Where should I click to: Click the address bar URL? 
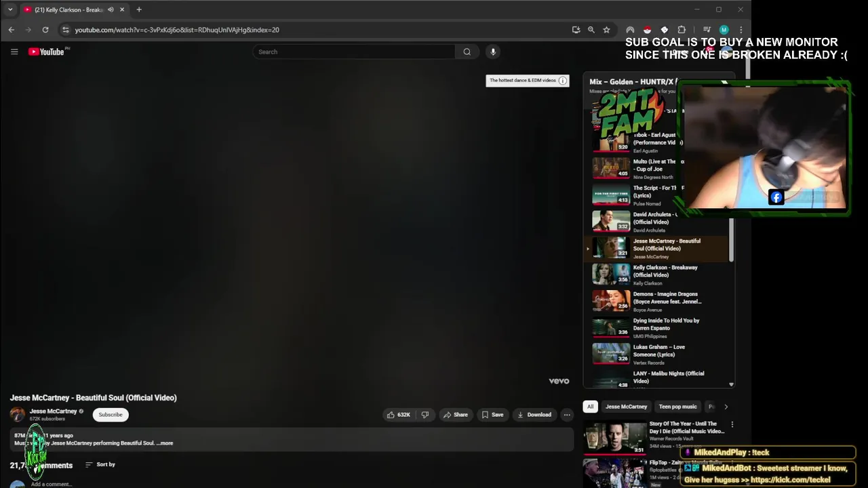pyautogui.click(x=177, y=30)
